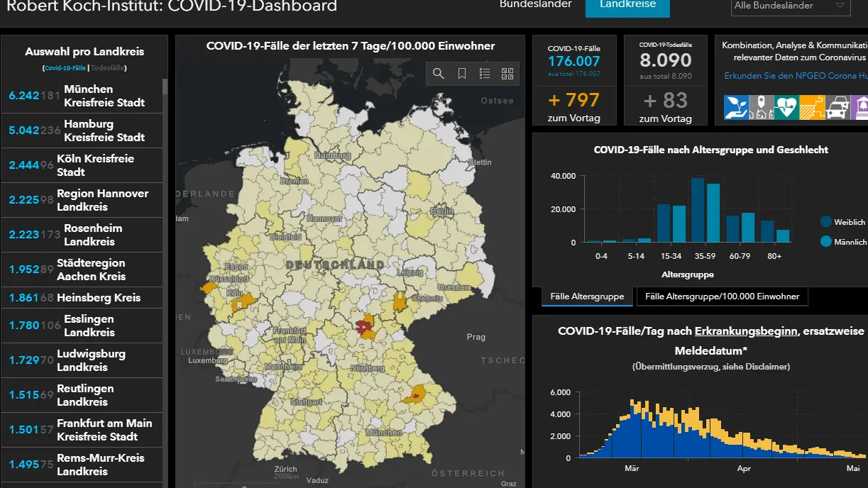The height and width of the screenshot is (488, 868).
Task: Show the map legend list icon
Action: pyautogui.click(x=485, y=74)
